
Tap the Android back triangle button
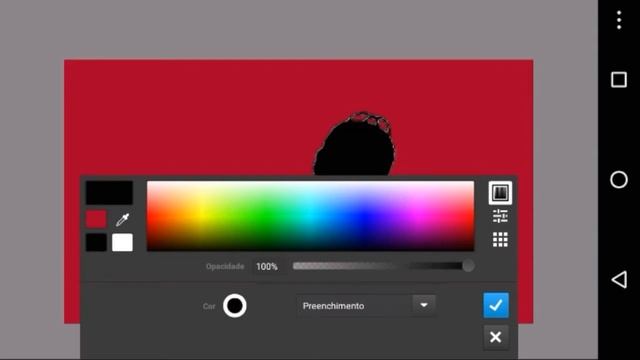[x=619, y=280]
